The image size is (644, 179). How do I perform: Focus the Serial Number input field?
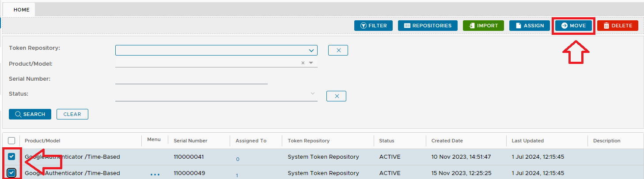point(191,79)
